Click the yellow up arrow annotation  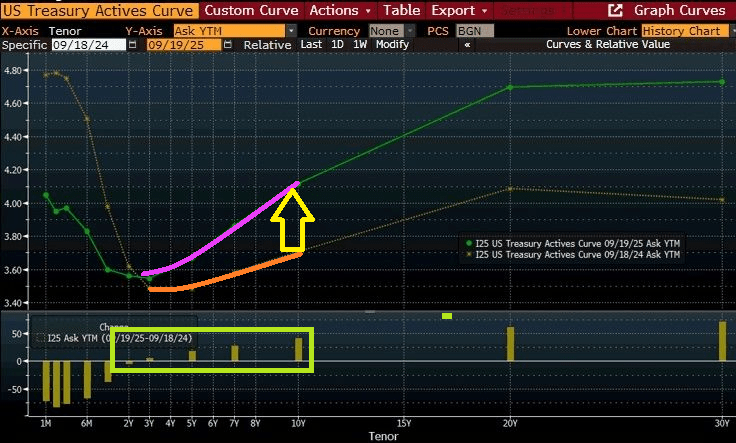point(296,218)
